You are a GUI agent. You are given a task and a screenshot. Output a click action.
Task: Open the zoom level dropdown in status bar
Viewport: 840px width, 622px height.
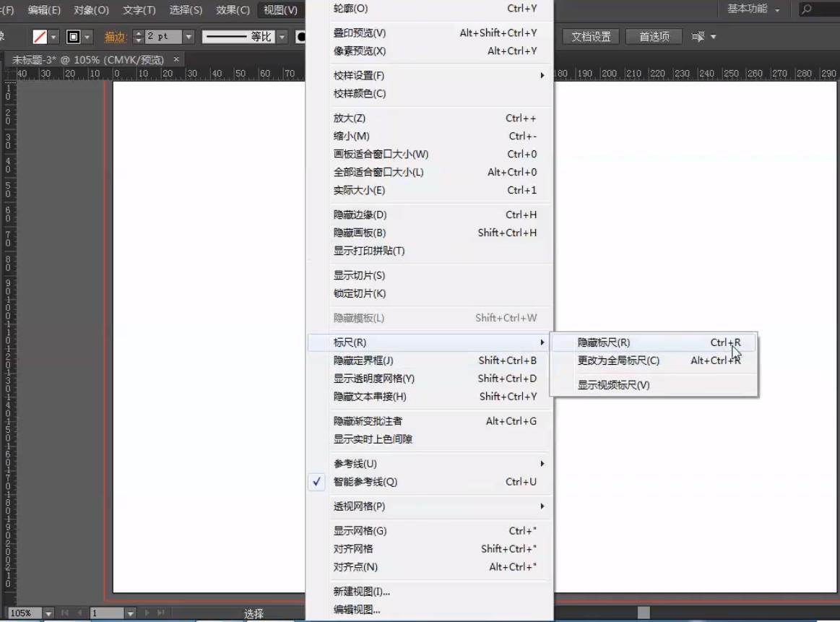[x=48, y=613]
